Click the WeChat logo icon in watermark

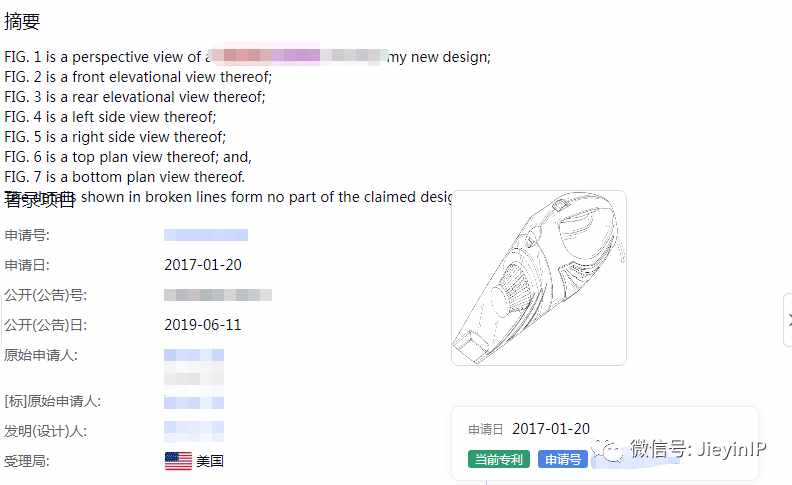(x=608, y=449)
